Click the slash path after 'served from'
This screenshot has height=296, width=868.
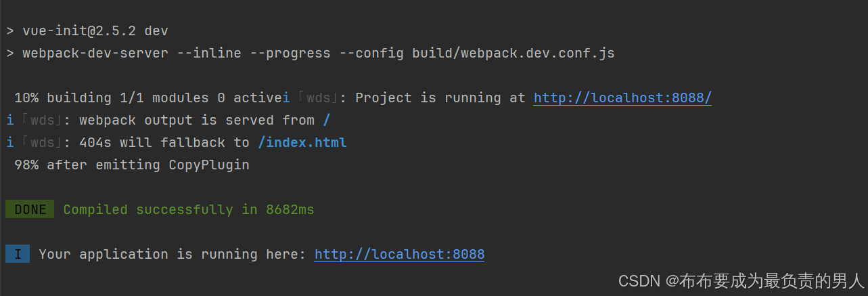click(327, 120)
